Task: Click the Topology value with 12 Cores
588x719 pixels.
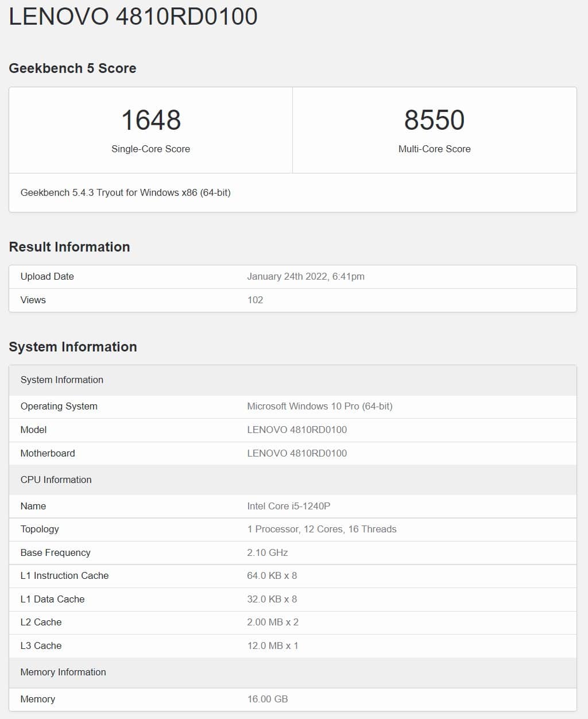Action: coord(322,529)
